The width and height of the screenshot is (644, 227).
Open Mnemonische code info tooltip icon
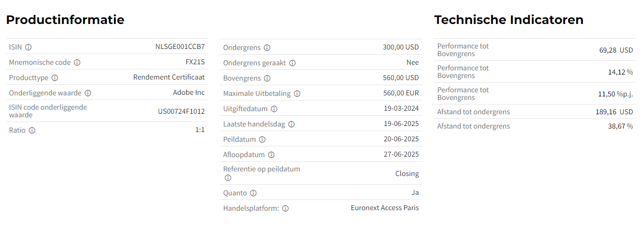click(x=77, y=62)
